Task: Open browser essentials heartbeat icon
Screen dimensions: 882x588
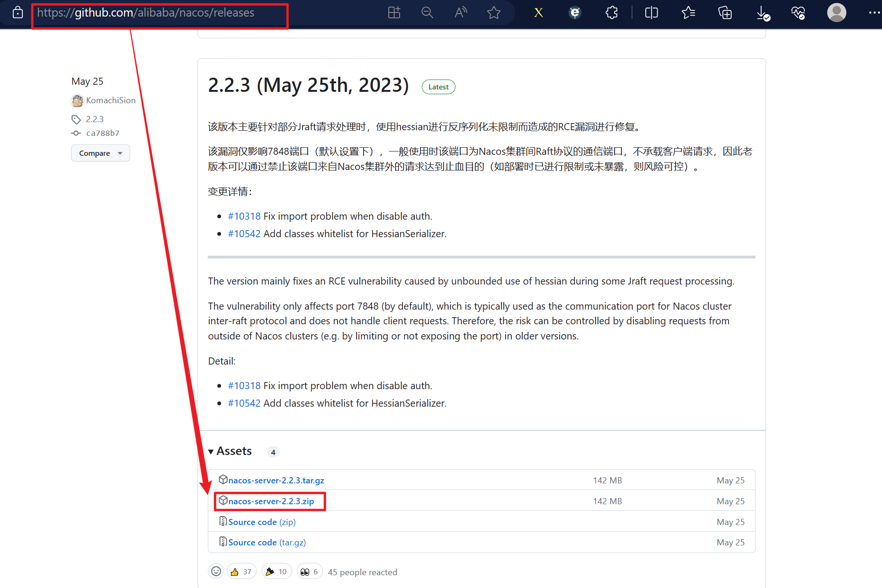Action: click(798, 13)
